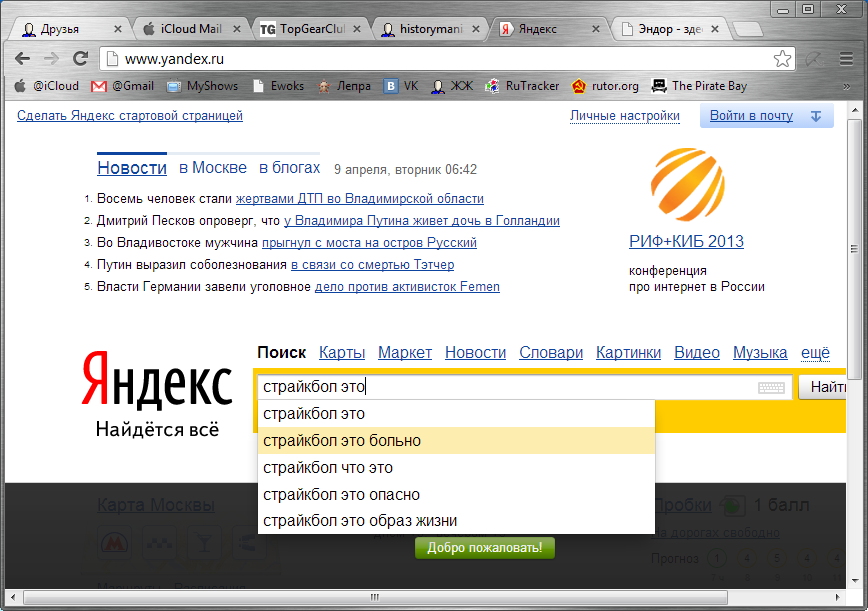Open the ЖЖ bookmark
The image size is (868, 611).
click(x=452, y=86)
